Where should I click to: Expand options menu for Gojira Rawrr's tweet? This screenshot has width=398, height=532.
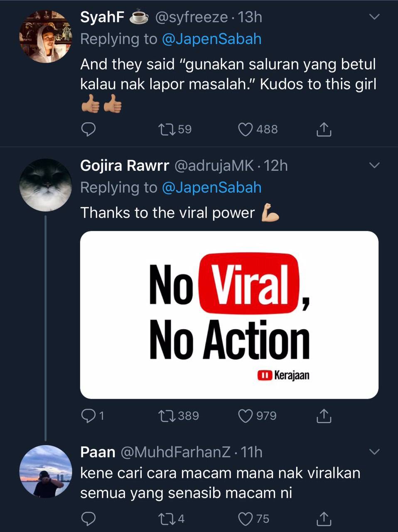click(x=374, y=165)
